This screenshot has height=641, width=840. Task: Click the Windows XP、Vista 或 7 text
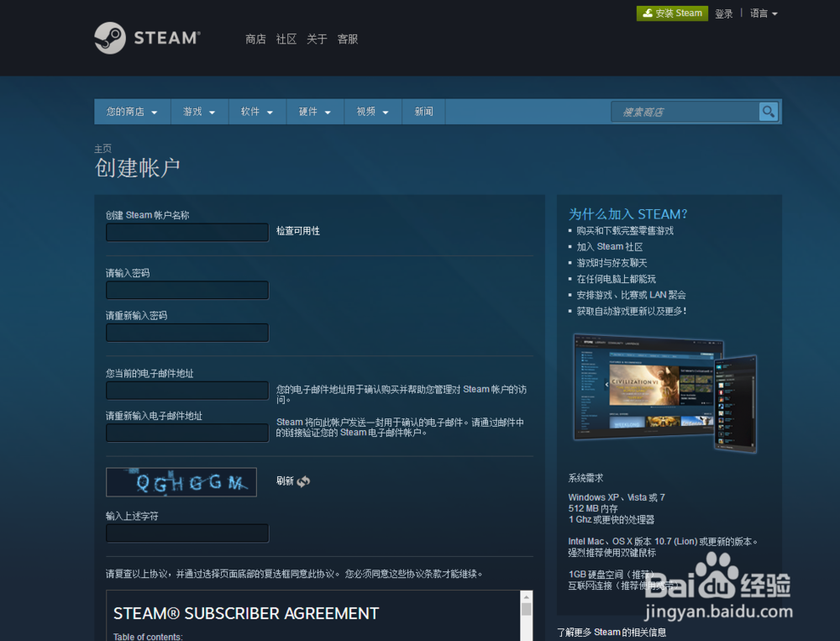(x=617, y=497)
